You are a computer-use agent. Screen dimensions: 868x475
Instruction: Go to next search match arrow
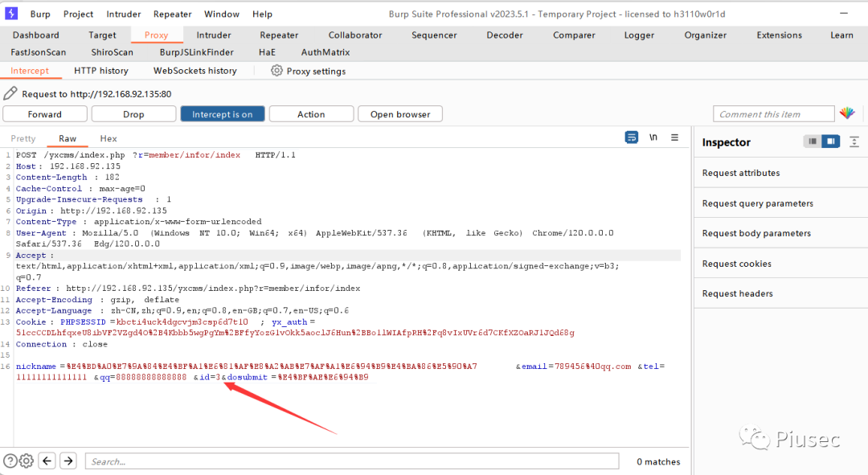[x=68, y=461]
